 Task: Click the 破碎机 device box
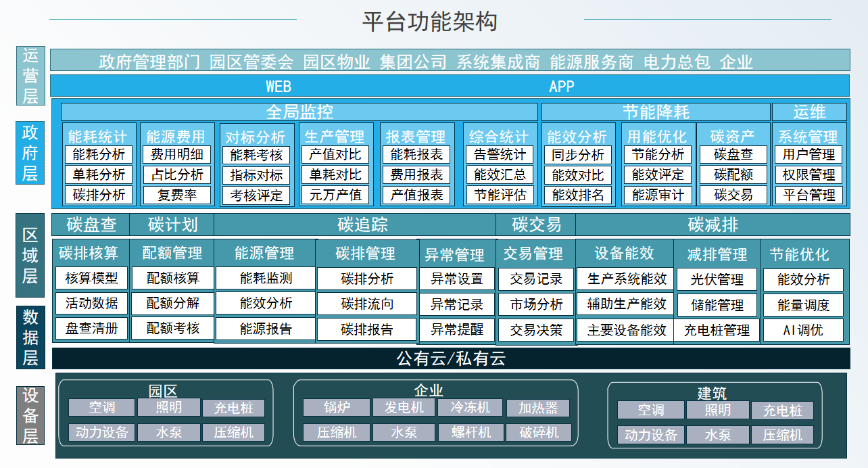pos(538,432)
